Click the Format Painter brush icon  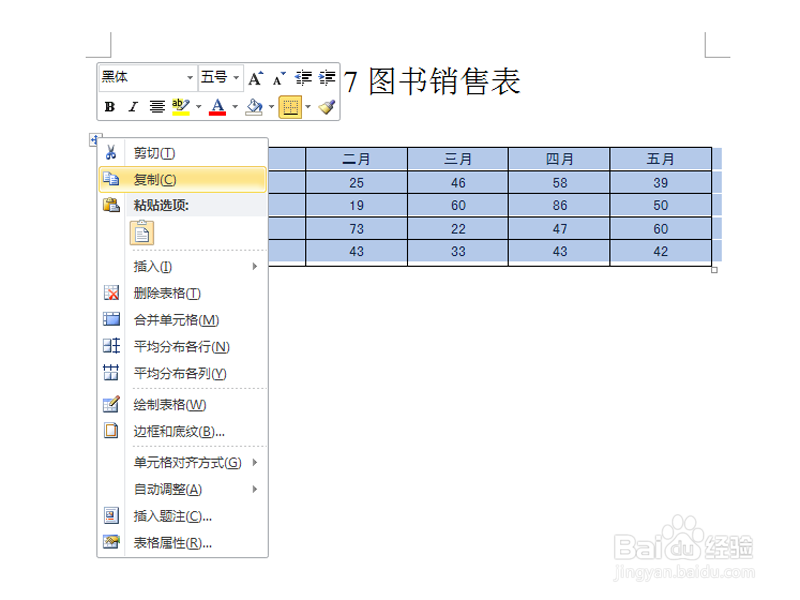(327, 107)
